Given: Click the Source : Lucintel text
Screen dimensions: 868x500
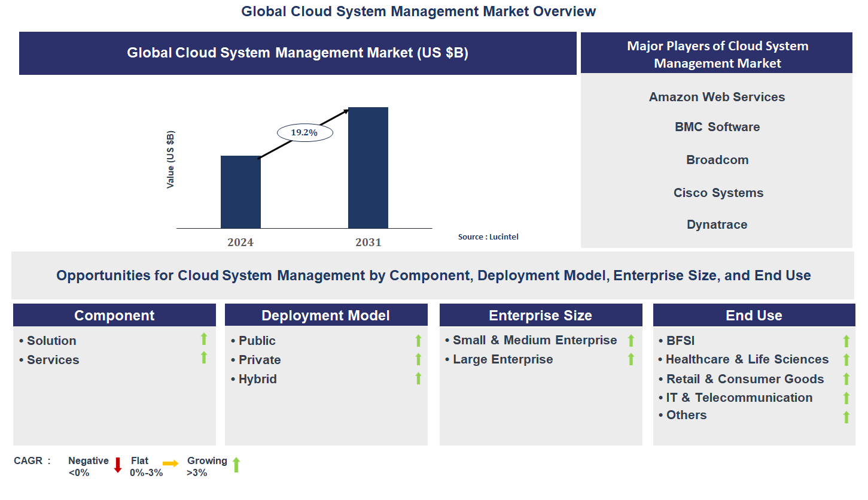Looking at the screenshot, I should click(x=488, y=237).
